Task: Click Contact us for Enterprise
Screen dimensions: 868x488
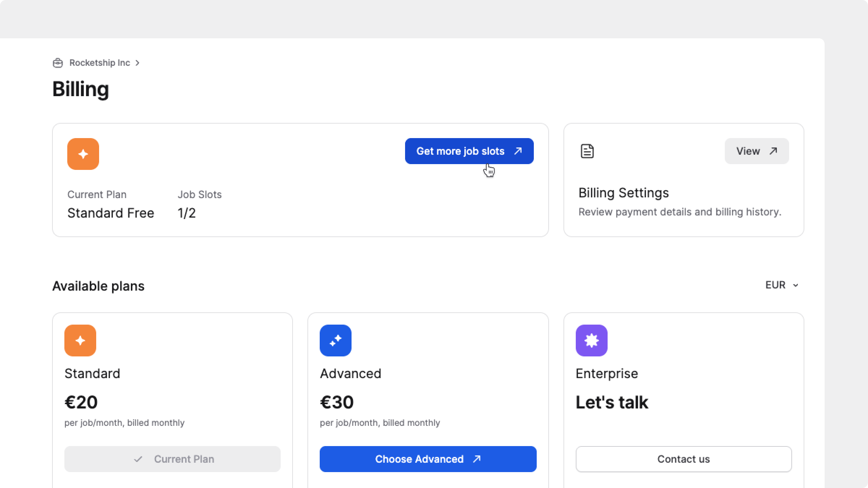Action: (x=684, y=459)
